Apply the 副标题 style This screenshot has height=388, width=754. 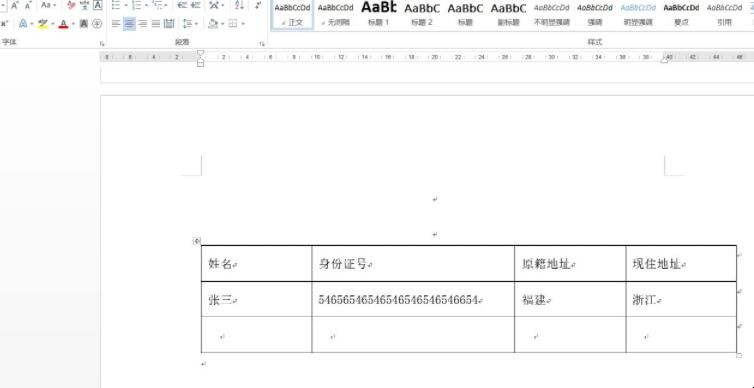tap(508, 14)
